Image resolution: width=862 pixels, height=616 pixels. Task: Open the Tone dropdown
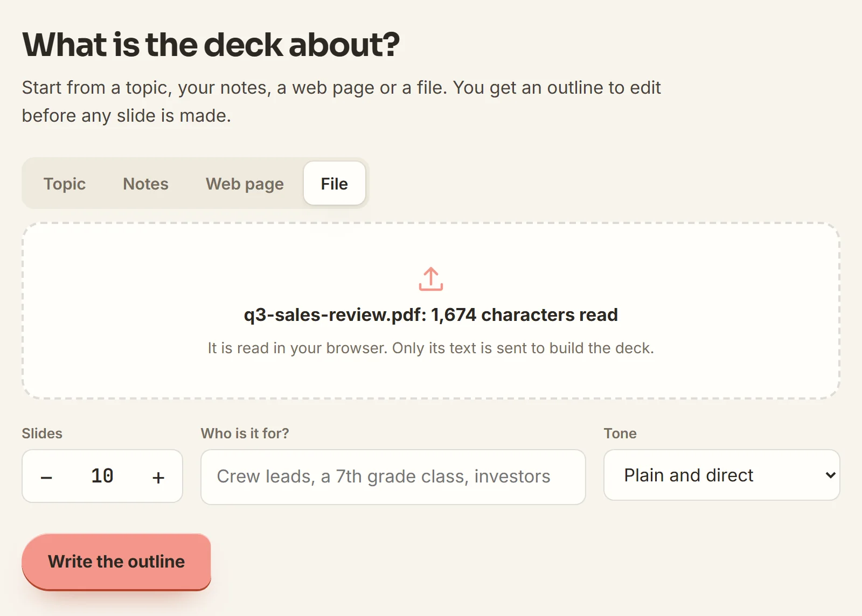722,475
